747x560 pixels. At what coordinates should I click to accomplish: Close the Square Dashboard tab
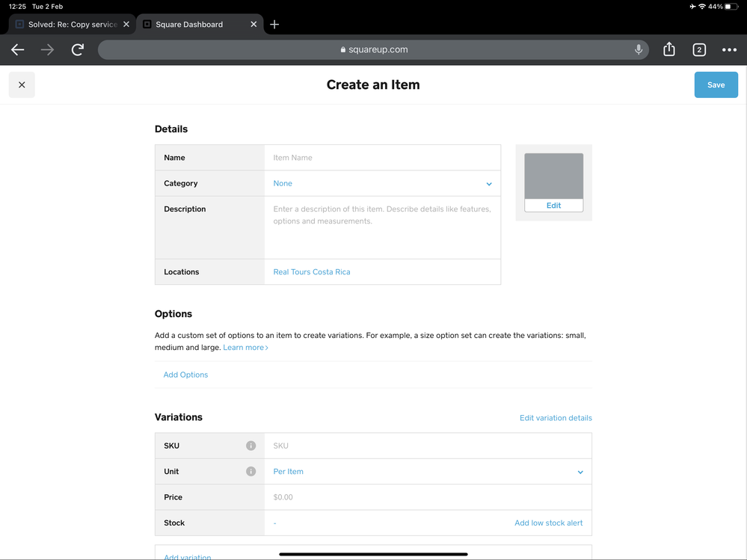click(253, 25)
